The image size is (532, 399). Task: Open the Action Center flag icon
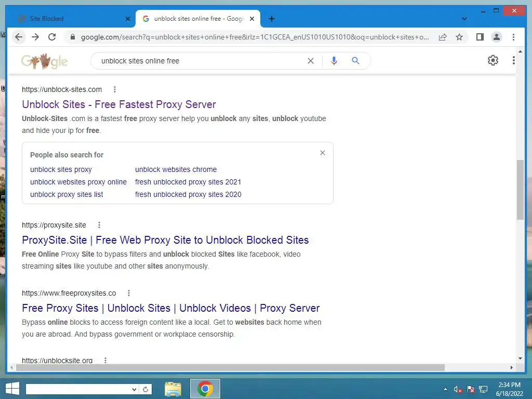tap(471, 389)
